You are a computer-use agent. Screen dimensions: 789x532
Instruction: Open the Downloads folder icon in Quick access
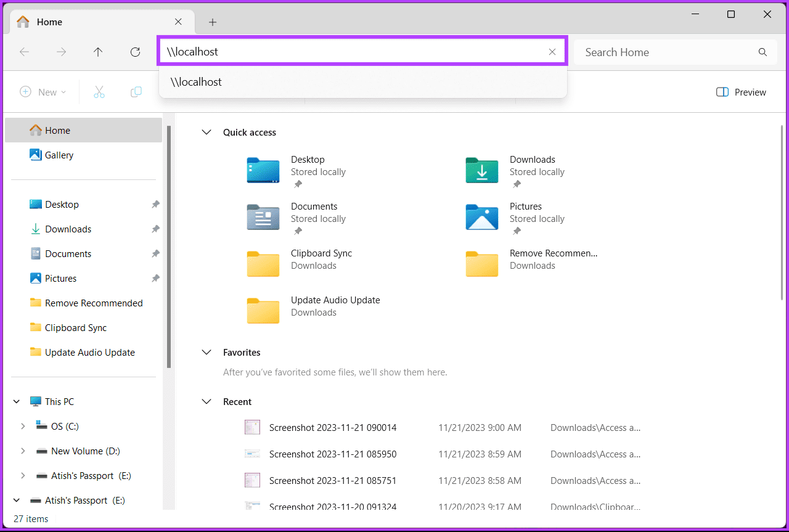click(481, 170)
